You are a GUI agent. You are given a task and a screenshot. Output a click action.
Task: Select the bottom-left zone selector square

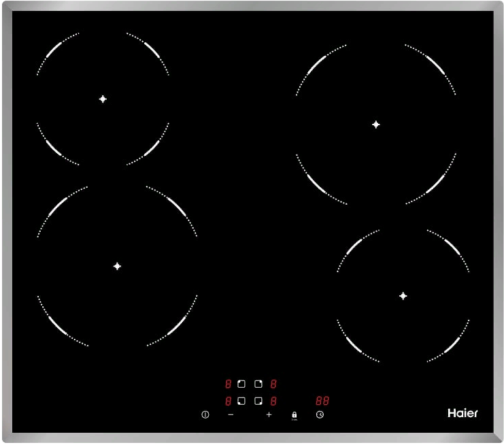pyautogui.click(x=241, y=401)
